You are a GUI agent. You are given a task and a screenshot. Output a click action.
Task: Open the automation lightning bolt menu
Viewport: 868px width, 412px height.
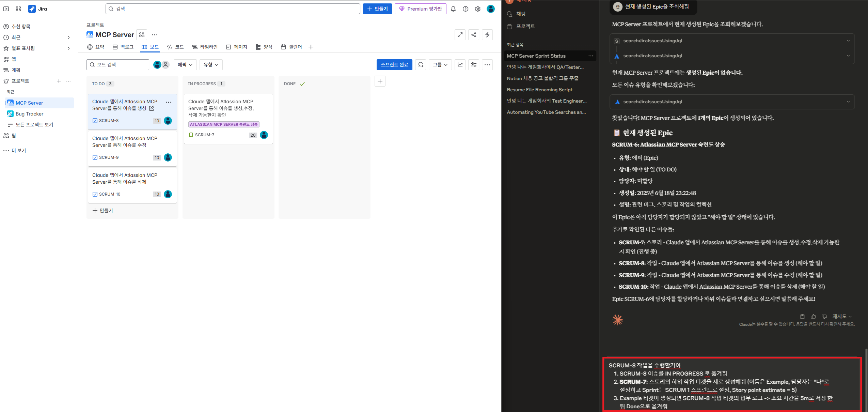click(487, 35)
